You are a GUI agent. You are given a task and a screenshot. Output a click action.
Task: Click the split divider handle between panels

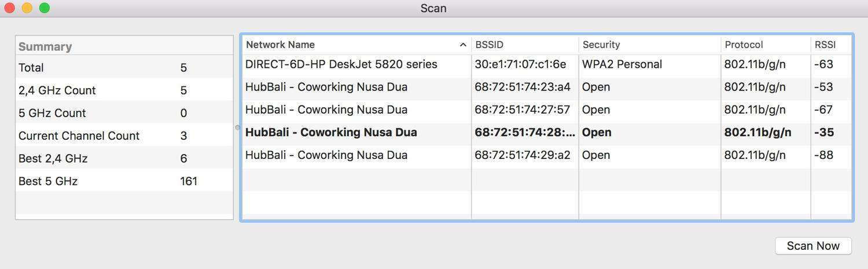click(x=237, y=128)
